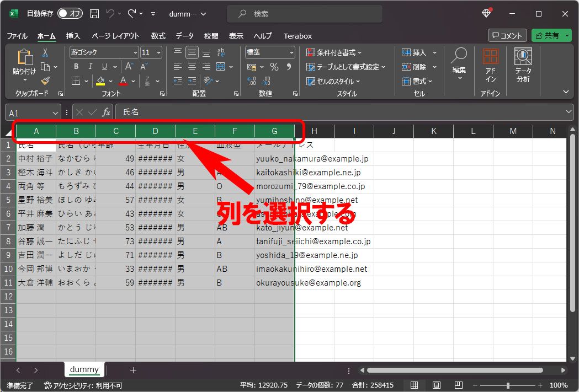Screen dimensions: 579x392
Task: Click the formula bar showing 氏名
Action: 343,112
